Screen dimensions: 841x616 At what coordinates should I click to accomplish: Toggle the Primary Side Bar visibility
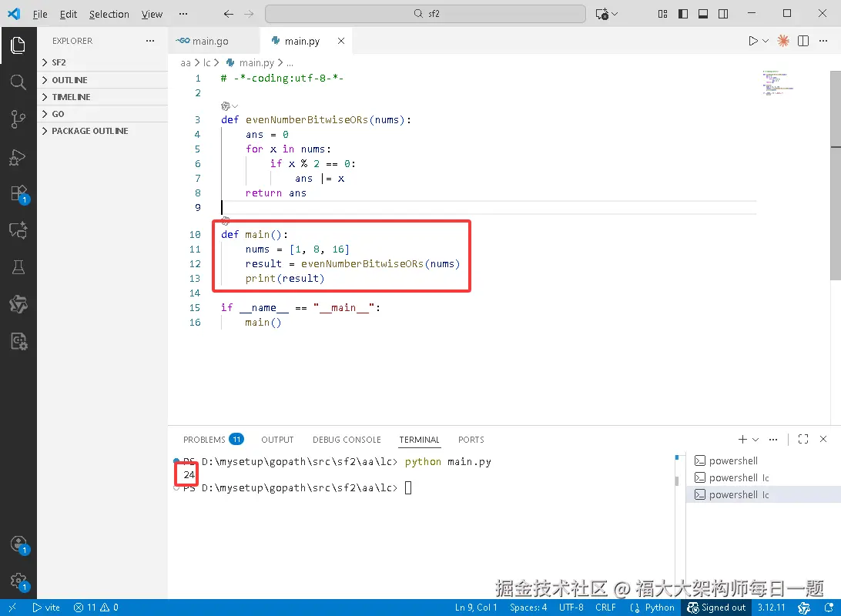point(683,14)
